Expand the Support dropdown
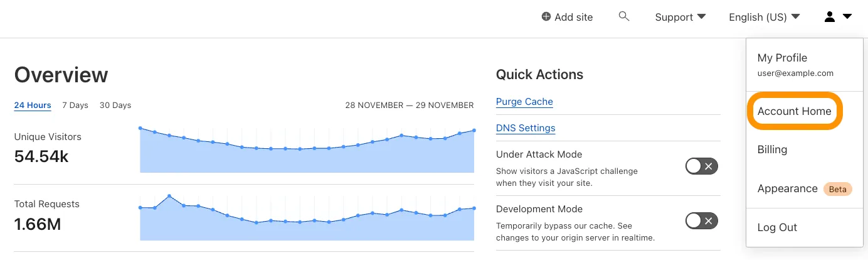 pyautogui.click(x=680, y=17)
